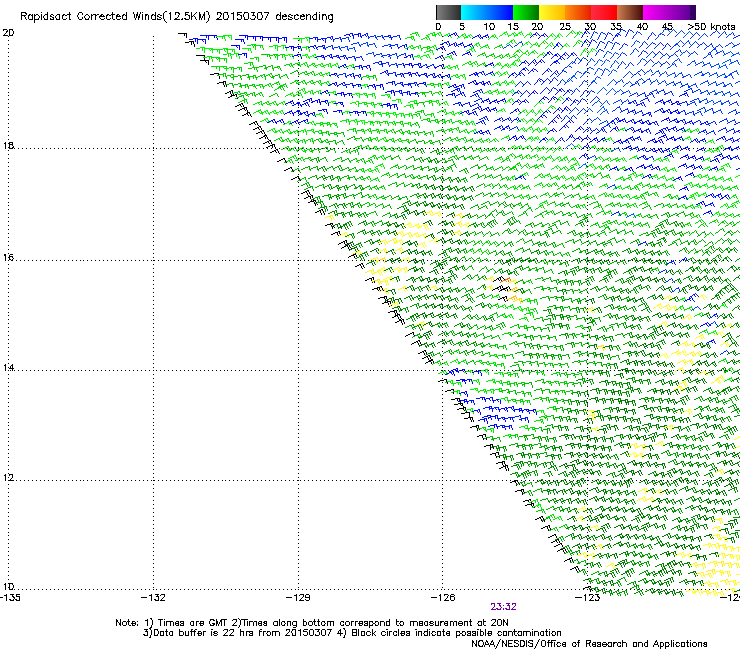The image size is (740, 650).
Task: Click the '>50 knots' legend label
Action: (x=712, y=27)
